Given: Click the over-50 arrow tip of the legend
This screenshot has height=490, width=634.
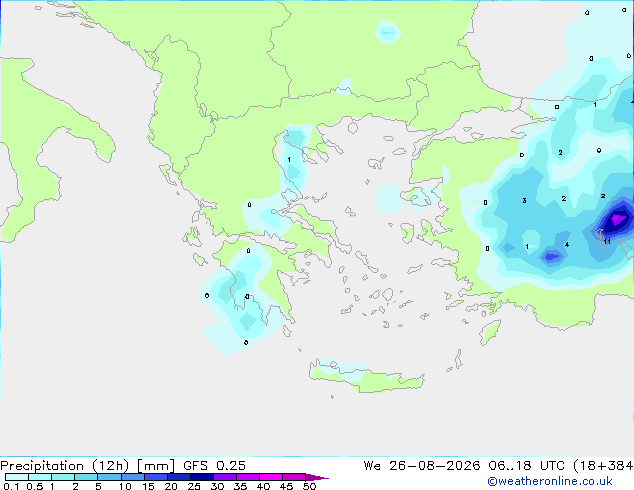Looking at the screenshot, I should coord(317,477).
